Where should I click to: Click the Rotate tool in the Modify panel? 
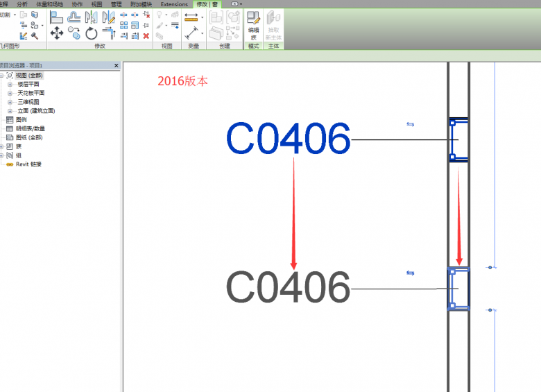(91, 33)
